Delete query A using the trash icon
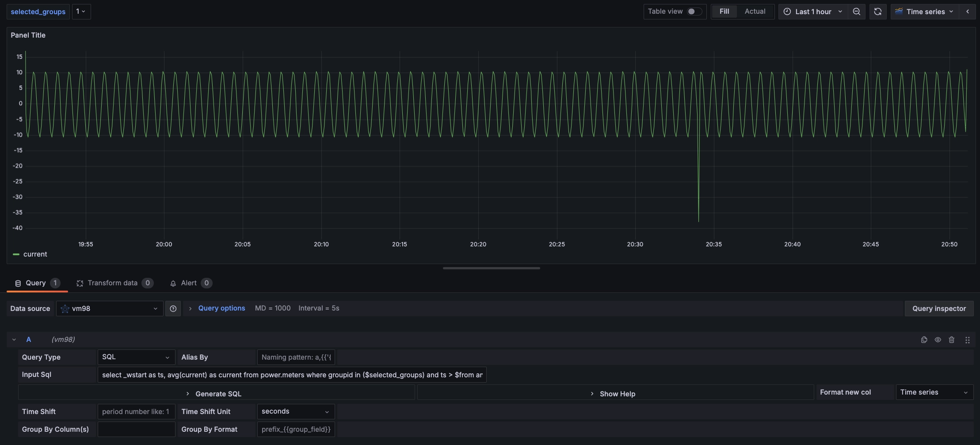The height and width of the screenshot is (445, 980). (951, 340)
